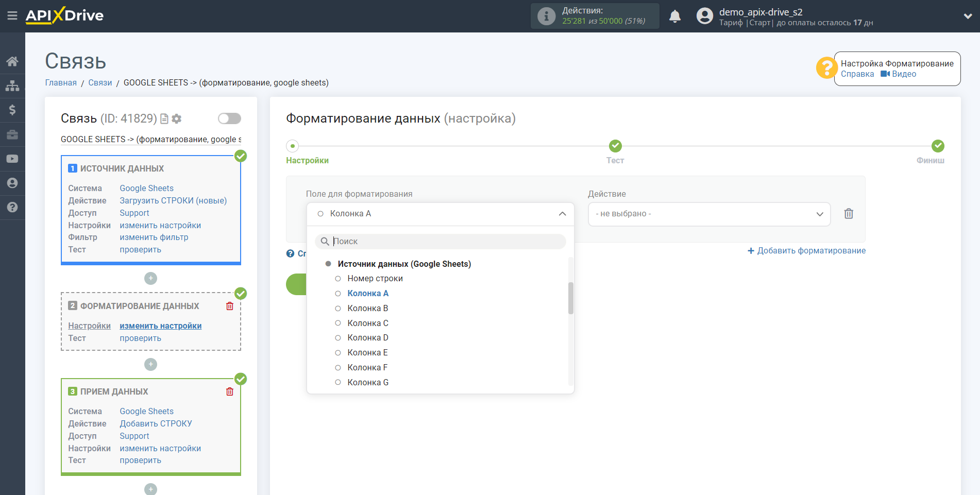Image resolution: width=980 pixels, height=495 pixels.
Task: Click проверить in data source block
Action: [141, 250]
